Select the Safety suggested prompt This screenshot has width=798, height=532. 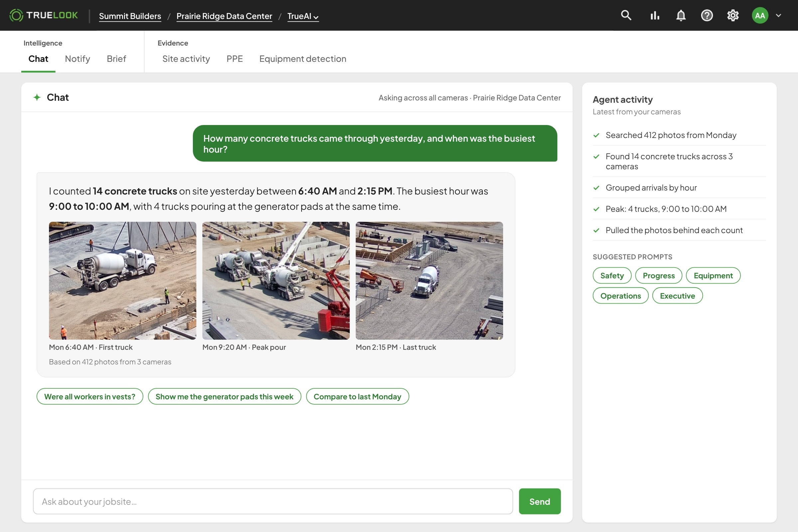click(612, 275)
